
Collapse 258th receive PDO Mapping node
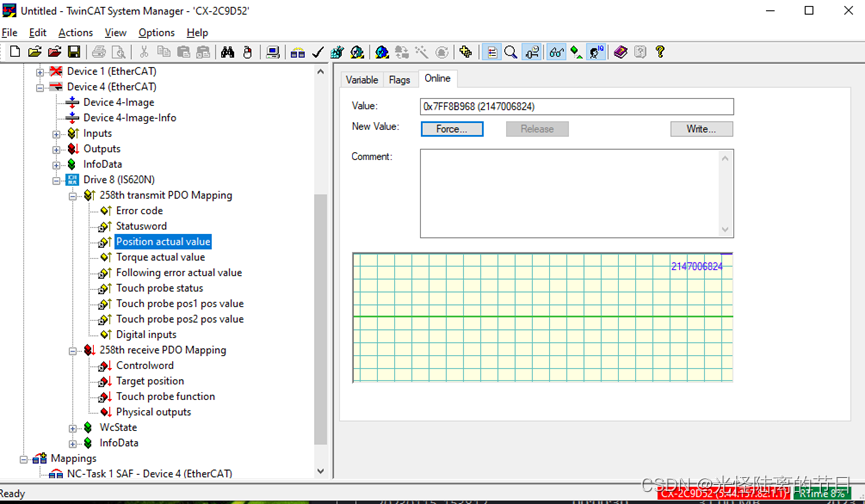73,351
